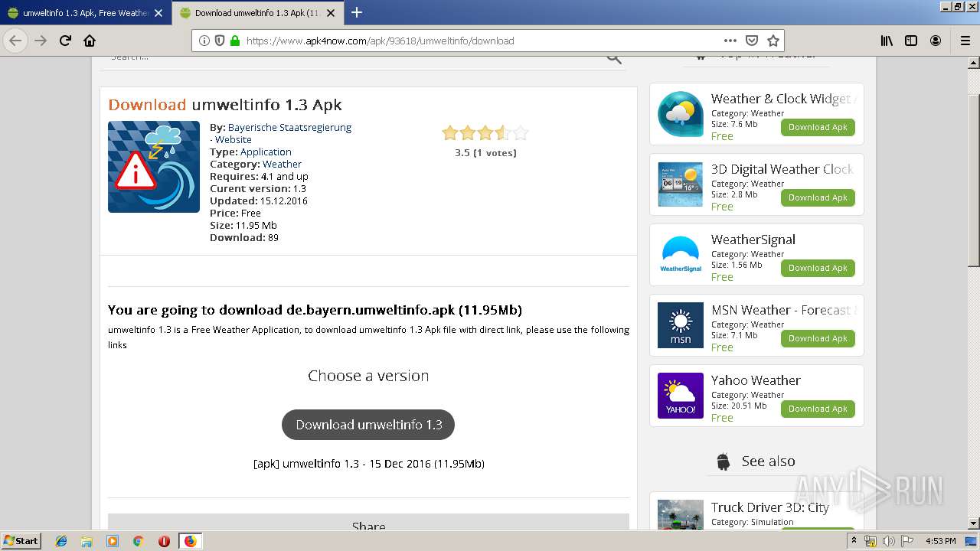Click the Download umweltinfo 1.3 button

pyautogui.click(x=368, y=425)
